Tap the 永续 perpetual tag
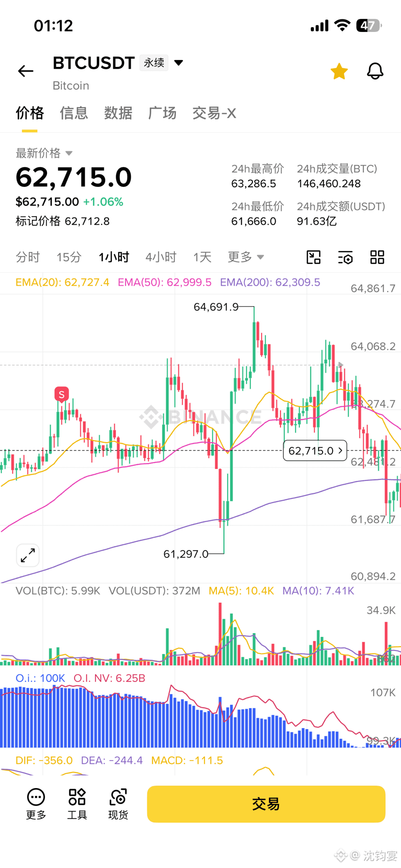 click(154, 62)
